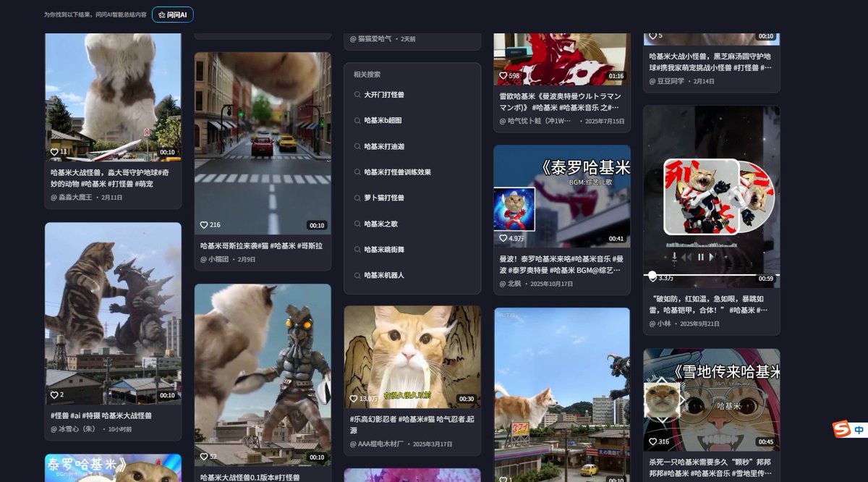Pause the playing hajimi armor video
Screen dimensions: 868x482
tap(701, 257)
